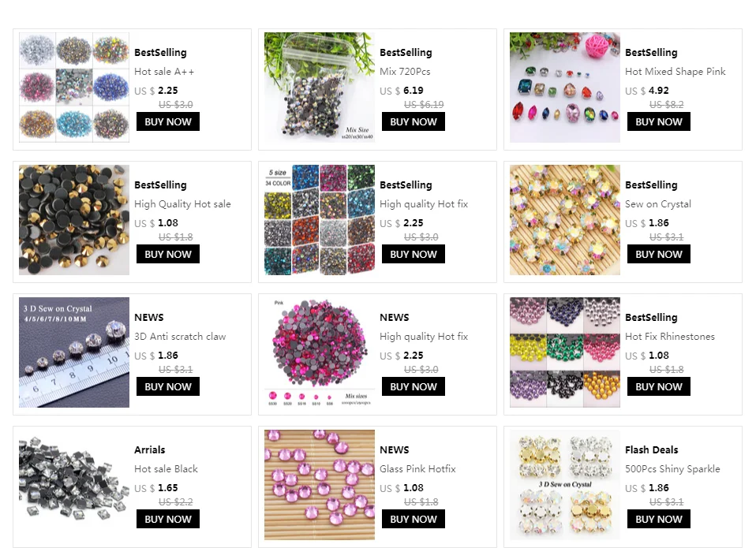Open the Sew on Crystal product photo
The height and width of the screenshot is (548, 756).
pyautogui.click(x=564, y=219)
